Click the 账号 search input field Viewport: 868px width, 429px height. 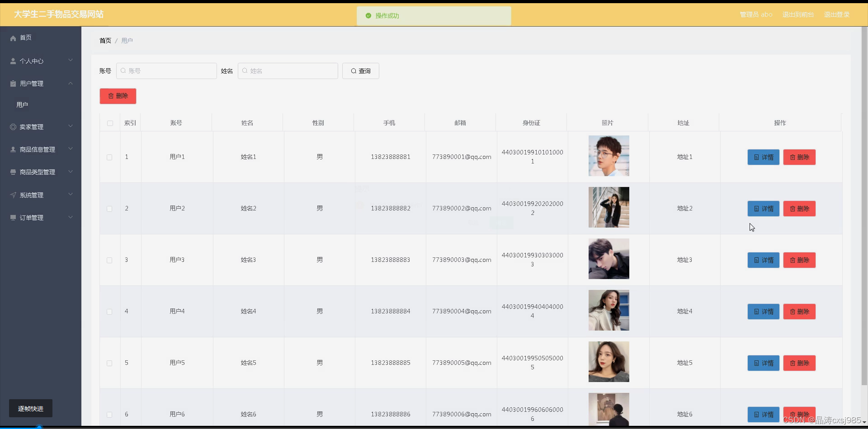(166, 71)
